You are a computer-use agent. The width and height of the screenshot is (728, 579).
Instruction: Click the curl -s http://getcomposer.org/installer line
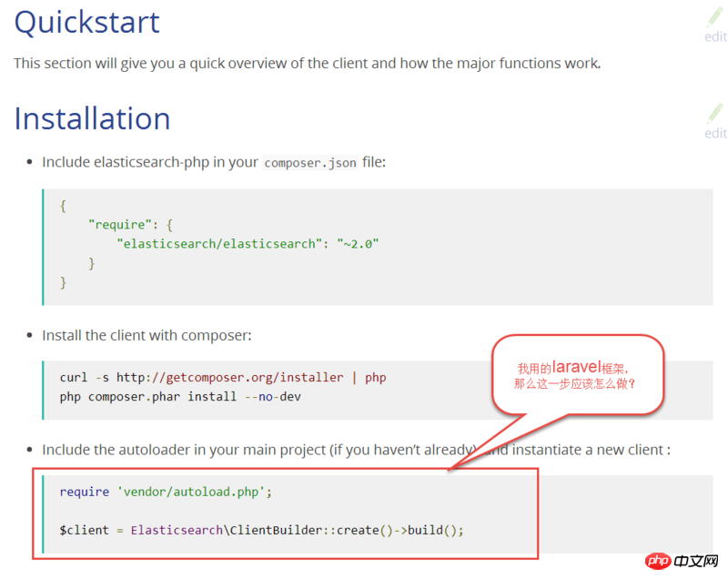(x=223, y=378)
